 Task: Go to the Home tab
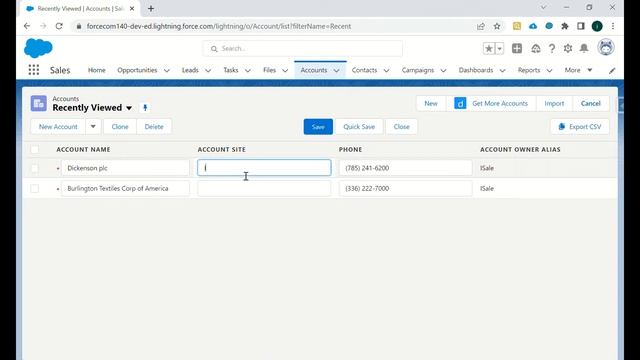(x=97, y=70)
